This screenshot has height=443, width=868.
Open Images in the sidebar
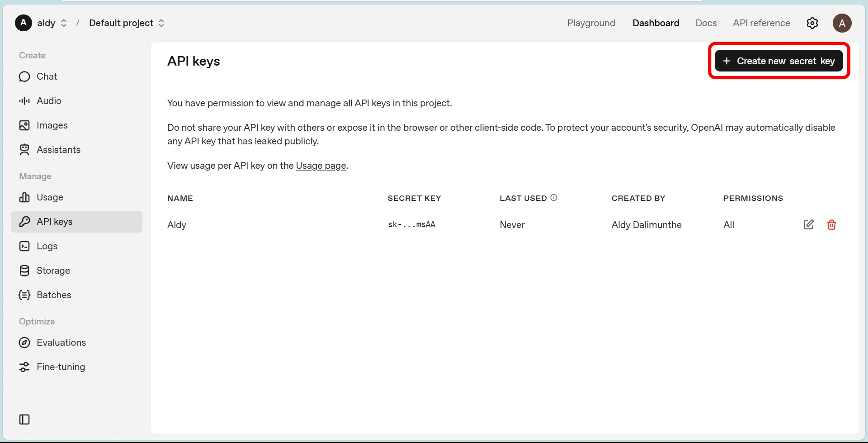(76, 125)
